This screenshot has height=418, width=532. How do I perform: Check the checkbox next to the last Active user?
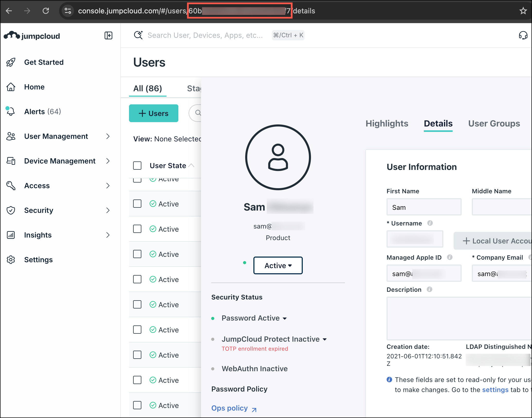click(137, 405)
